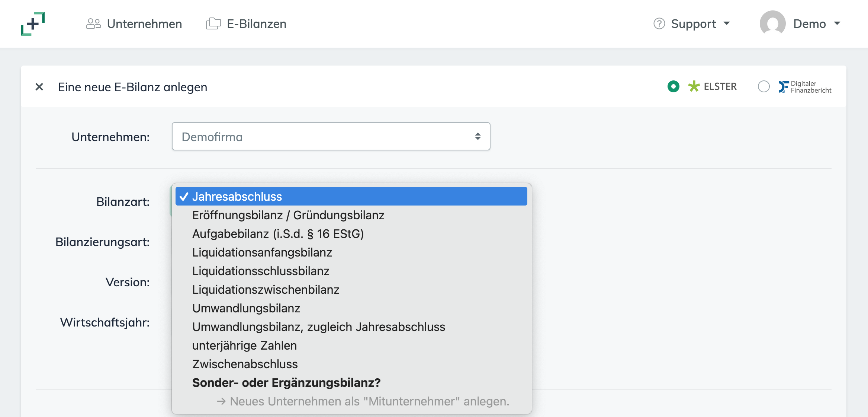This screenshot has width=868, height=417.
Task: Select Umwandlungsbilanz, zugleich Jahresabschluss entry
Action: click(x=318, y=327)
